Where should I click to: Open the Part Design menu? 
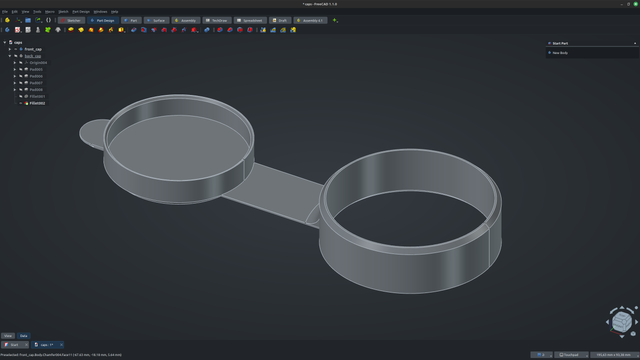coord(81,11)
